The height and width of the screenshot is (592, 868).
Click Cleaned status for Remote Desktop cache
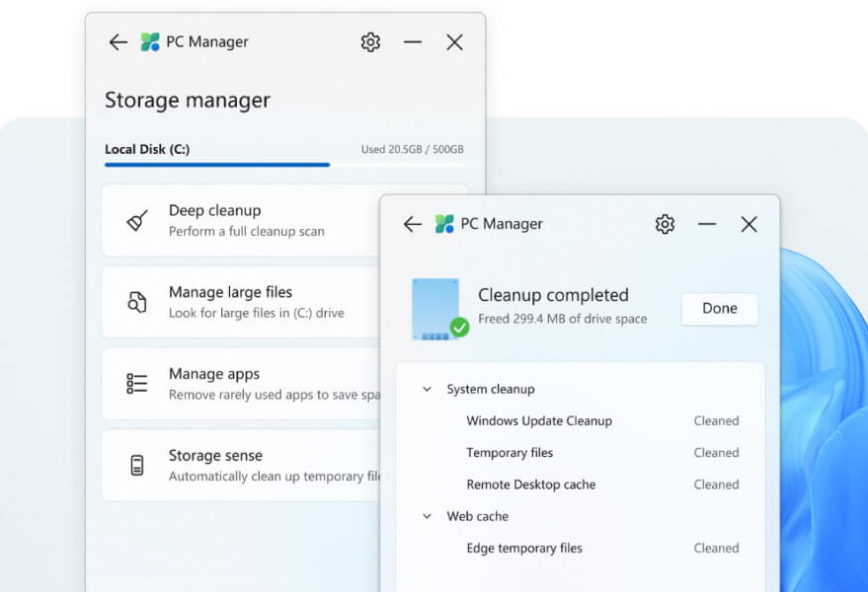[716, 484]
